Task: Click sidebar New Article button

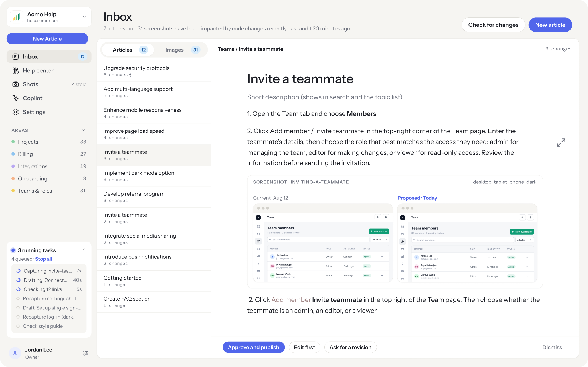Action: [x=47, y=39]
